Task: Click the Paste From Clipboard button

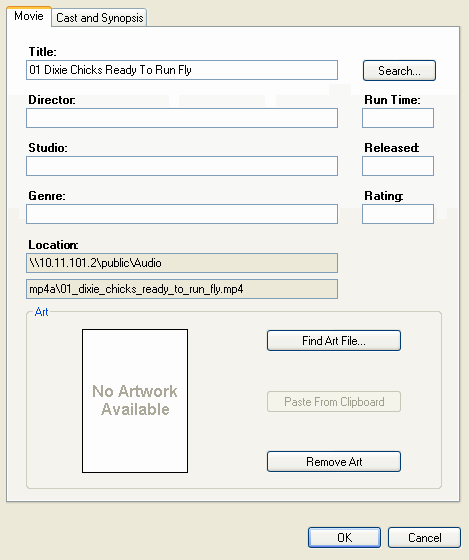Action: 334,402
